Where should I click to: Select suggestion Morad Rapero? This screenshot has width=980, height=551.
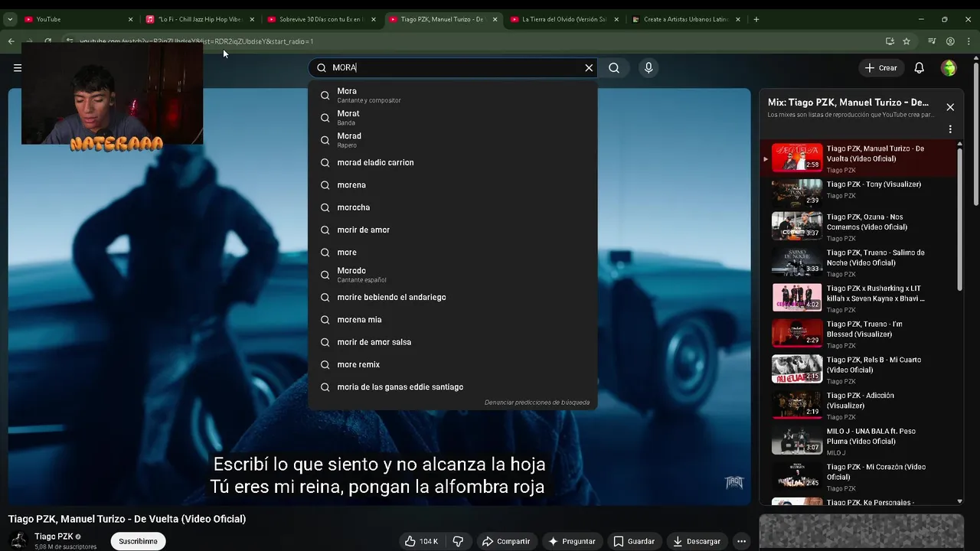point(452,140)
